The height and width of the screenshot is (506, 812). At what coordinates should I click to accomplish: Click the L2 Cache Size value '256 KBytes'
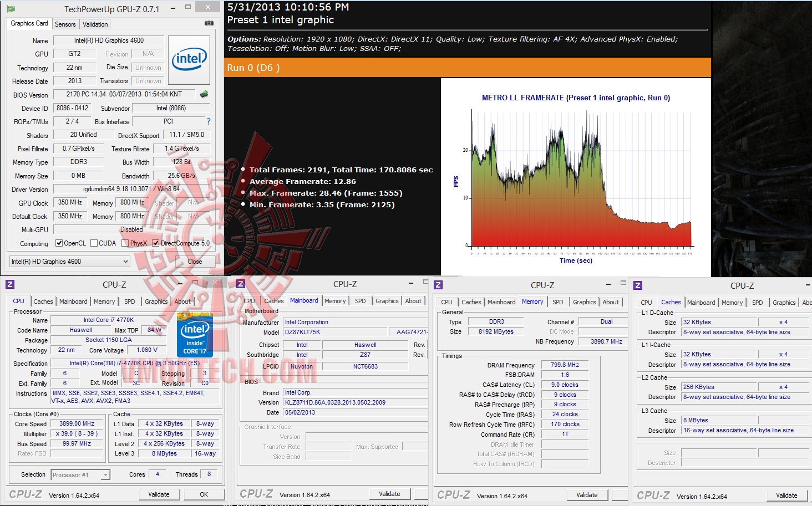(719, 387)
